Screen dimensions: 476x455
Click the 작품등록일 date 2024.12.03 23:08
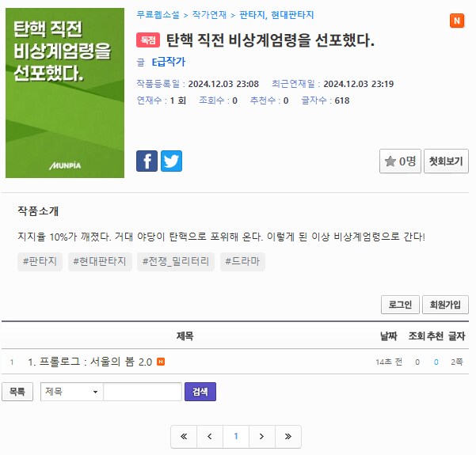click(223, 84)
